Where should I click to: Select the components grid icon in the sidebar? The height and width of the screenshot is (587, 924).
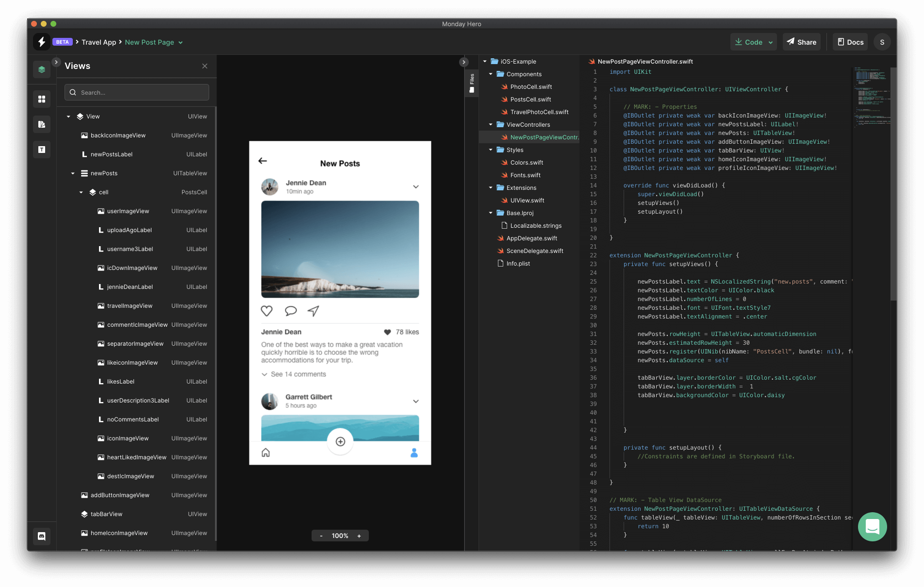pyautogui.click(x=42, y=99)
